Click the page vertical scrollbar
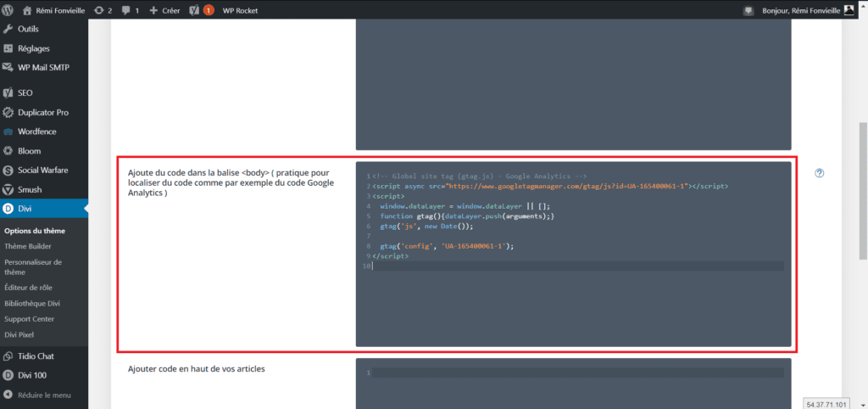 [862, 191]
